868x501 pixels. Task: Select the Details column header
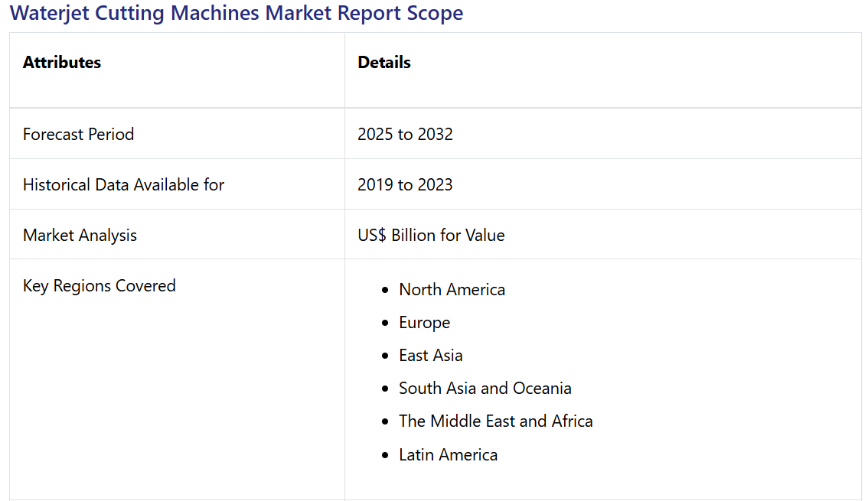tap(384, 63)
